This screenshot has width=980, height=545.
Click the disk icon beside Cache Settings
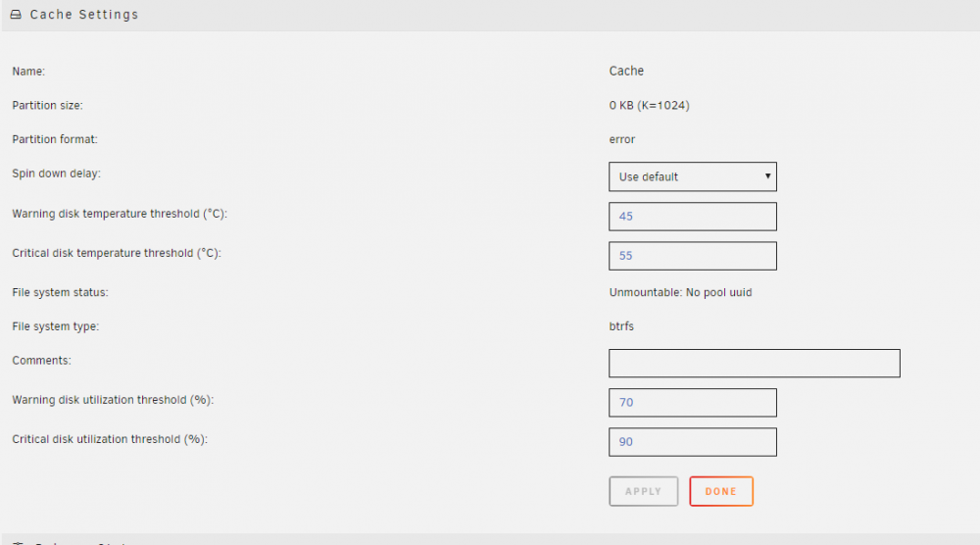pos(16,15)
